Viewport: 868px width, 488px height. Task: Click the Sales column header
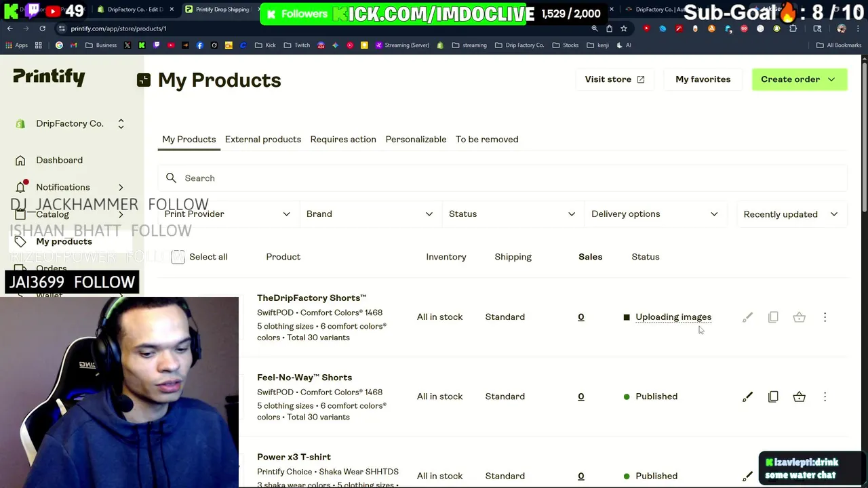click(x=591, y=257)
